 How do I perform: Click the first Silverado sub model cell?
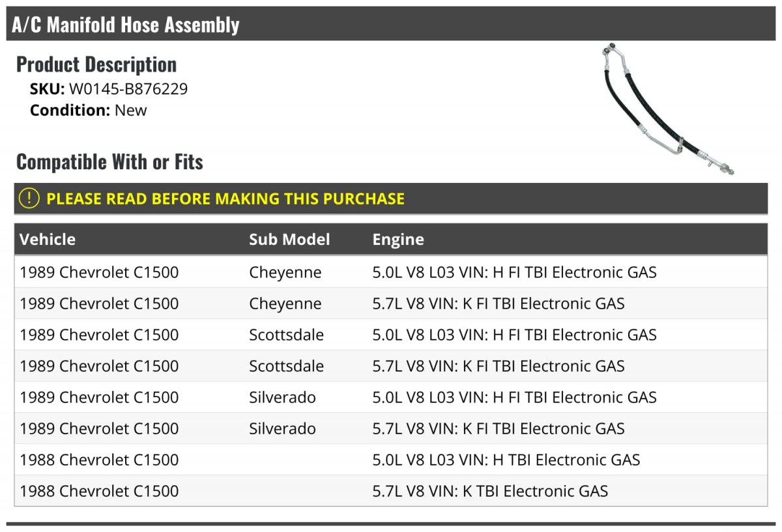(282, 397)
